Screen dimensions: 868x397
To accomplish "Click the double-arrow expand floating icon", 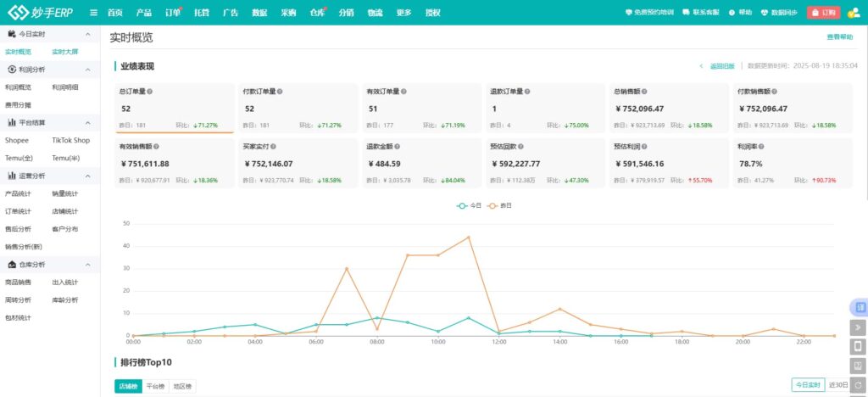I will (858, 327).
